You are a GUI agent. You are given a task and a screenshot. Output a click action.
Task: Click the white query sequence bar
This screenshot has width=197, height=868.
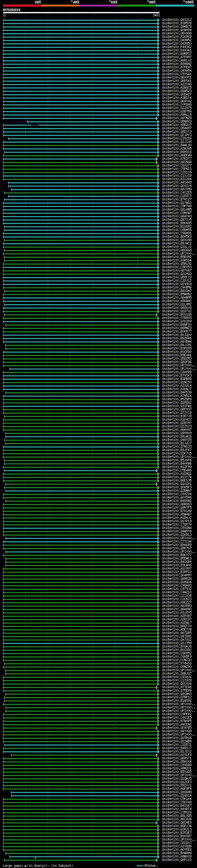[x=81, y=13]
